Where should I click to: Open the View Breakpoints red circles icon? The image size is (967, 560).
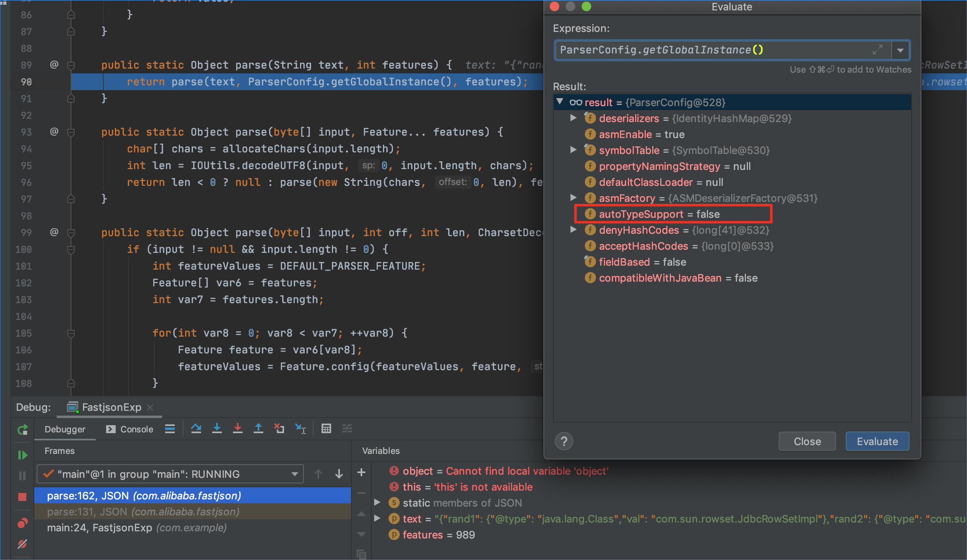[x=22, y=523]
